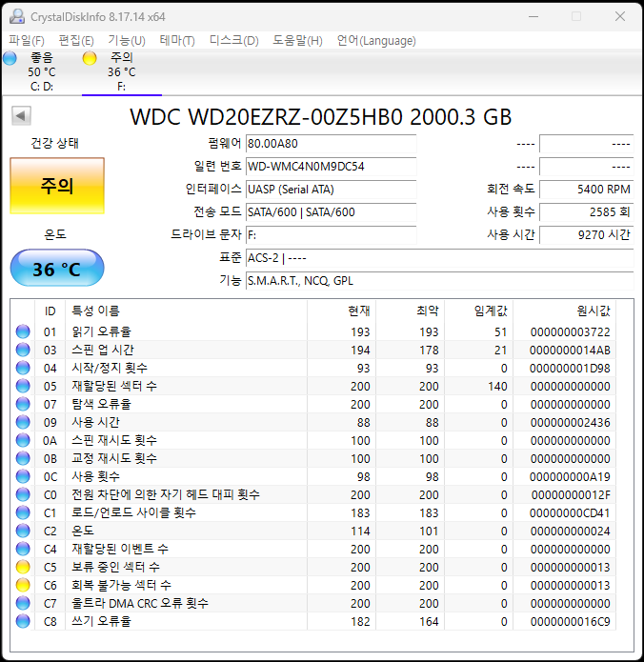644x662 pixels.
Task: Click the transfer mode field SATA/600
Action: pyautogui.click(x=332, y=212)
